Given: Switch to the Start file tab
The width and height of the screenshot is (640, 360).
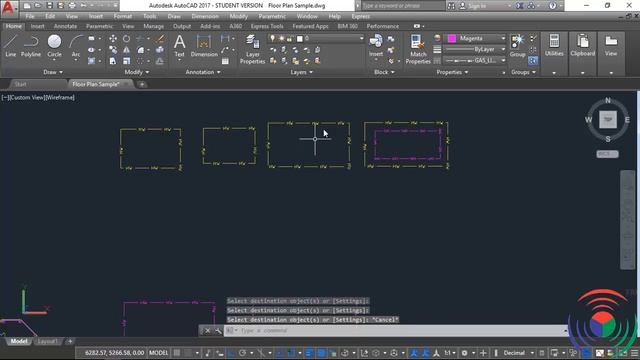Looking at the screenshot, I should (x=20, y=84).
